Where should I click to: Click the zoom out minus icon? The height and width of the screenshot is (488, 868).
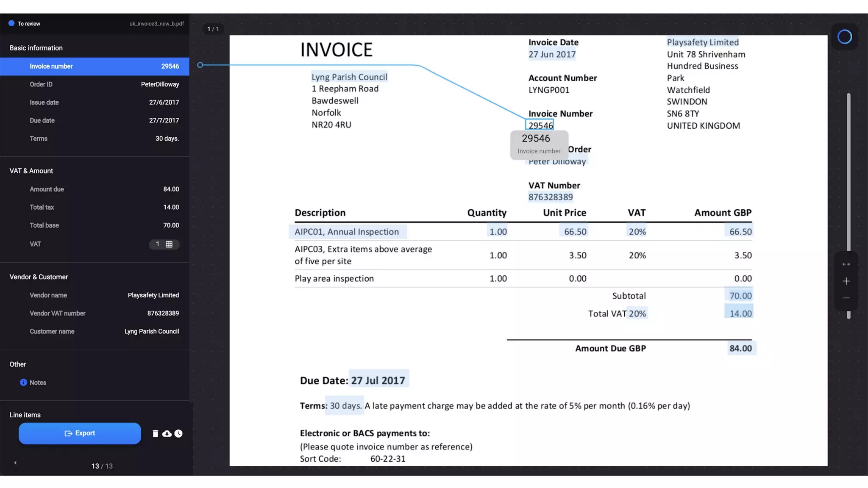click(846, 298)
